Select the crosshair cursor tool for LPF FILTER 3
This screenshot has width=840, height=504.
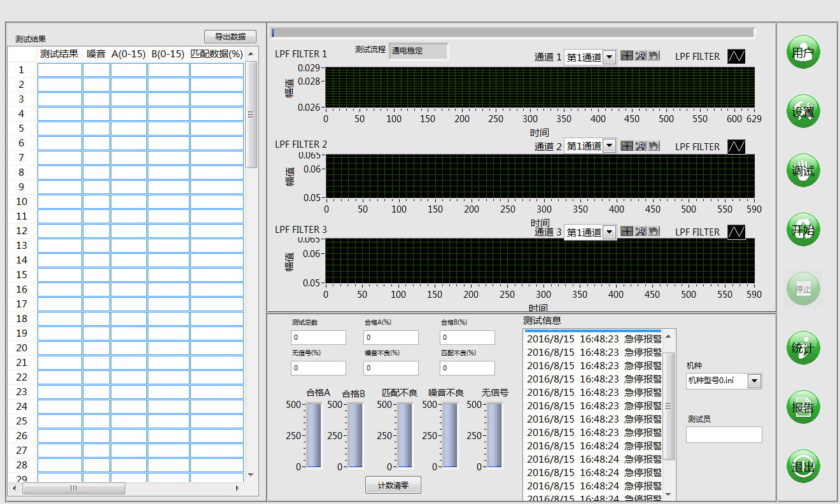(627, 231)
